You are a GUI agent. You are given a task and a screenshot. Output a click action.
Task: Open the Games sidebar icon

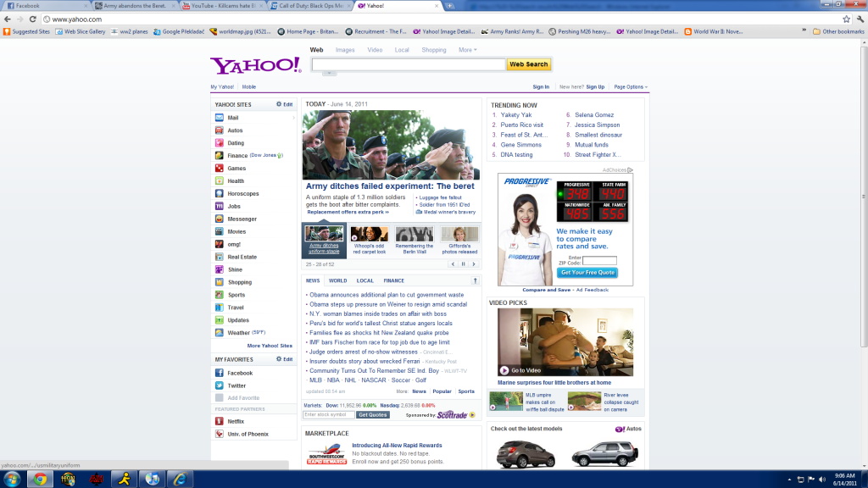pos(220,169)
